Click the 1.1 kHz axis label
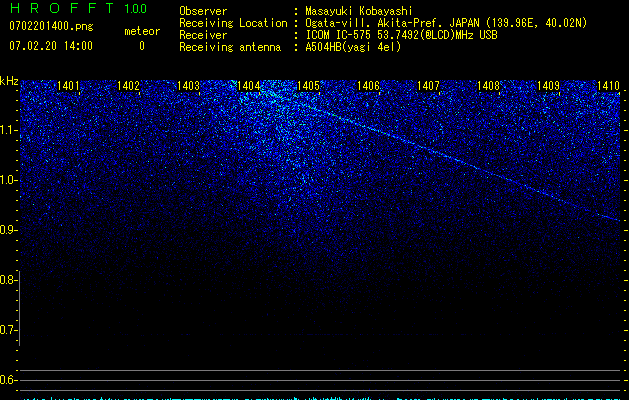The height and width of the screenshot is (400, 629). tap(7, 130)
